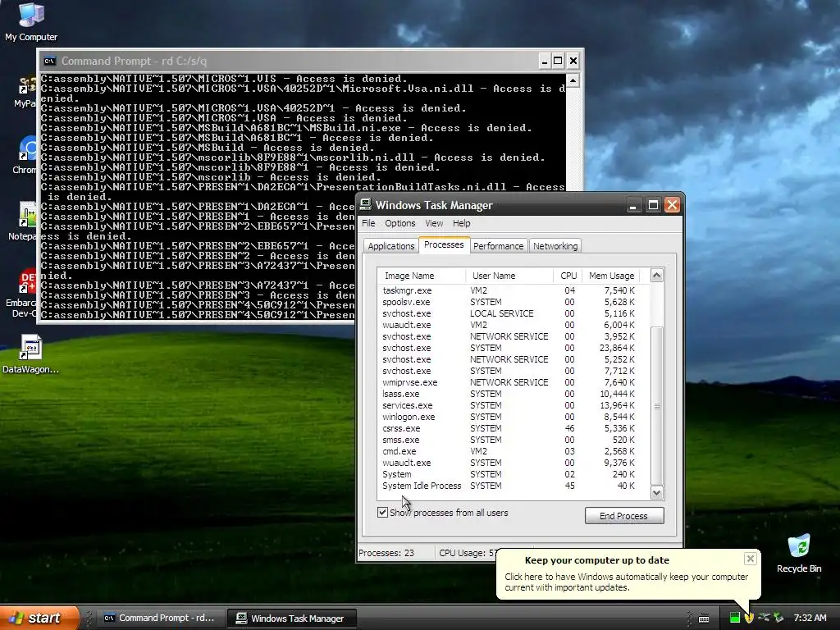Screen dimensions: 840x630
Task: Open the DataWagon desktop shortcut
Action: (30, 354)
